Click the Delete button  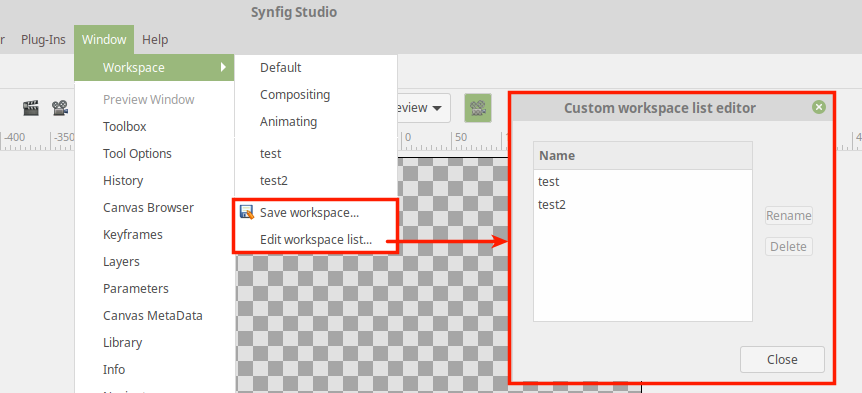coord(789,246)
